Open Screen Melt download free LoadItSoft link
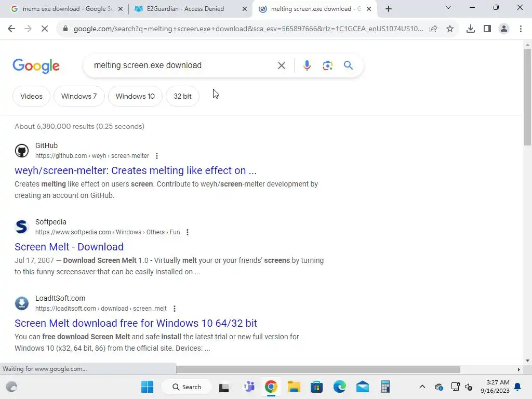Screen dimensions: 532x399 pos(136,323)
